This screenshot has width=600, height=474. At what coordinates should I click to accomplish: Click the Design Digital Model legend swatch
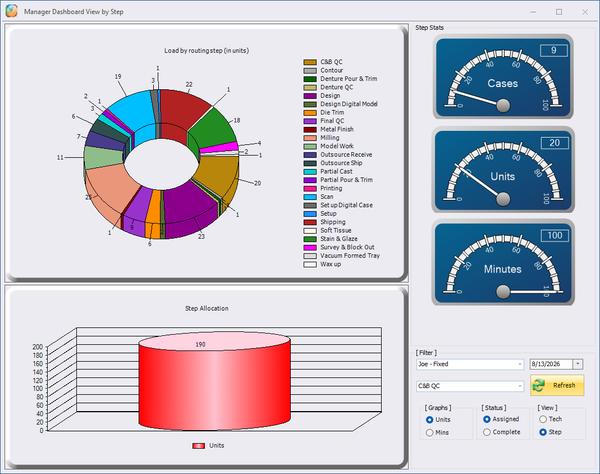tap(310, 104)
